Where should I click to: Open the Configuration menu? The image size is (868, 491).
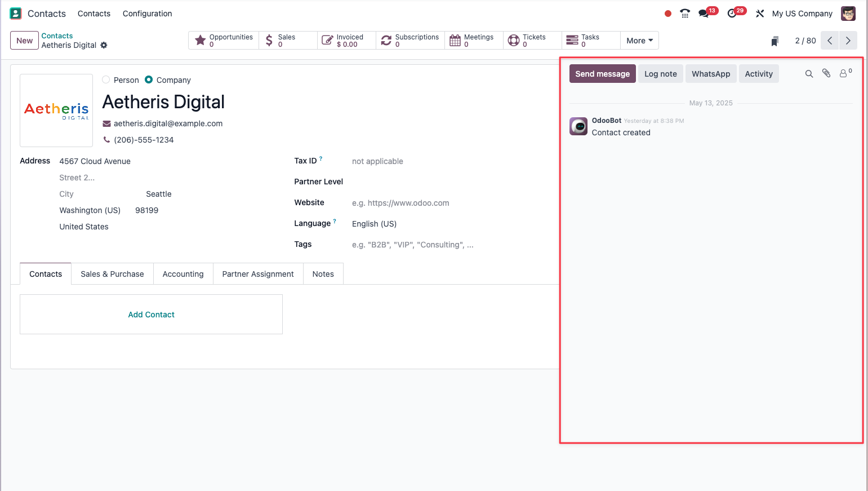tap(148, 14)
